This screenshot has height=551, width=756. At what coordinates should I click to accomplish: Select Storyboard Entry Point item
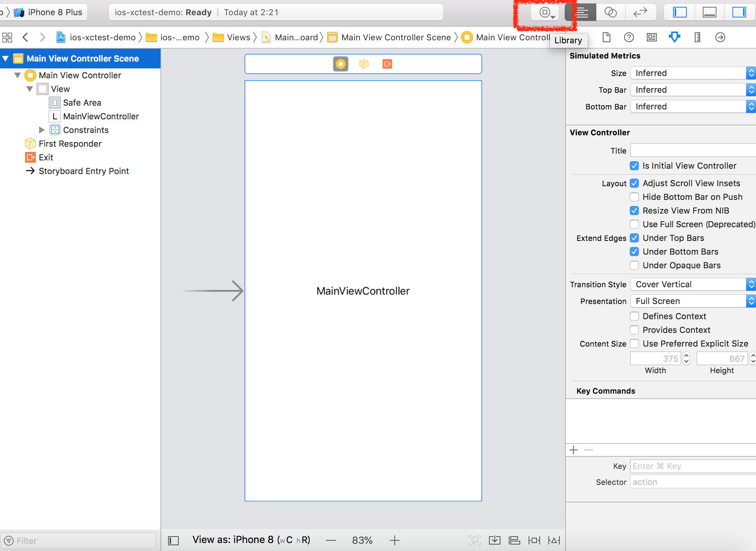(84, 171)
